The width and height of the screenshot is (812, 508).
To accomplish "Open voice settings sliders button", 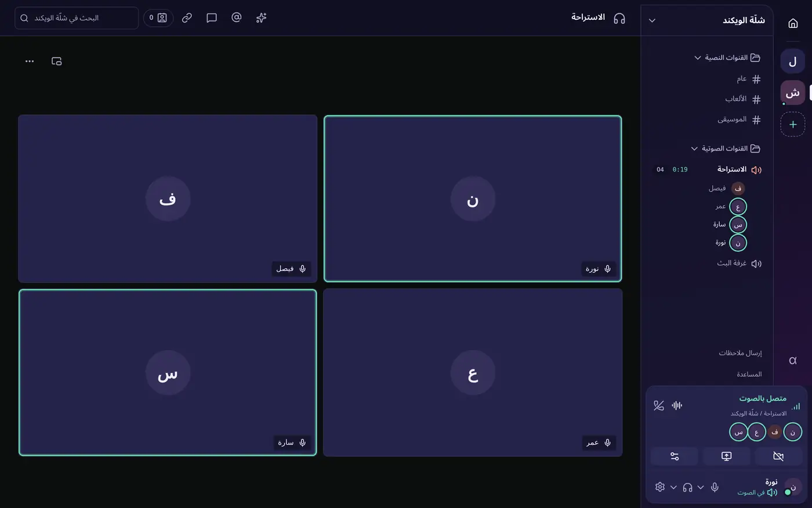I will tap(675, 456).
